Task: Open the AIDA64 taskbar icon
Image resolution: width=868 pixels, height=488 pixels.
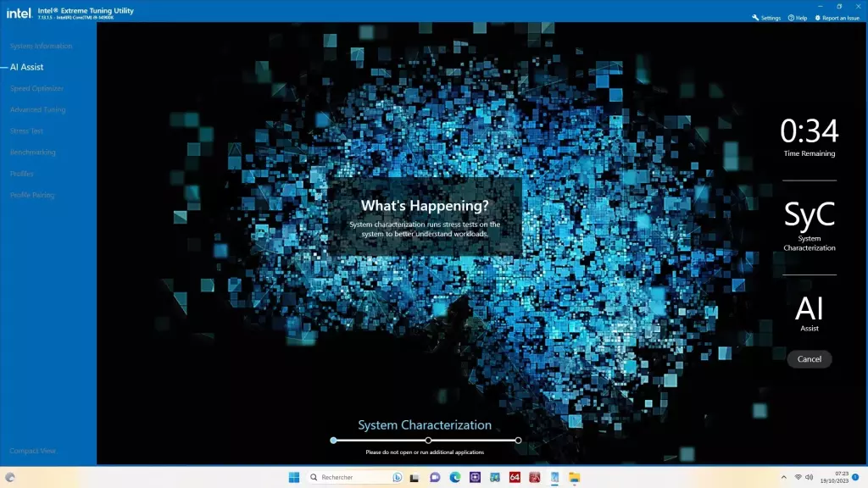Action: 515,477
